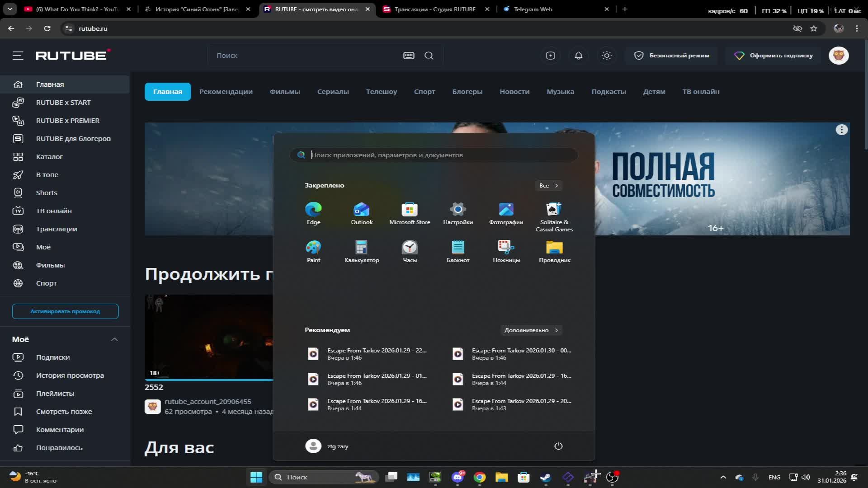The width and height of the screenshot is (868, 488).
Task: Open the Калькулятор app
Action: pos(362,251)
